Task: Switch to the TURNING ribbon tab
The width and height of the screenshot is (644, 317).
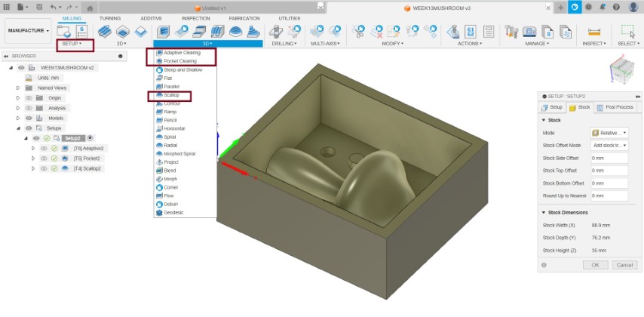Action: point(109,19)
